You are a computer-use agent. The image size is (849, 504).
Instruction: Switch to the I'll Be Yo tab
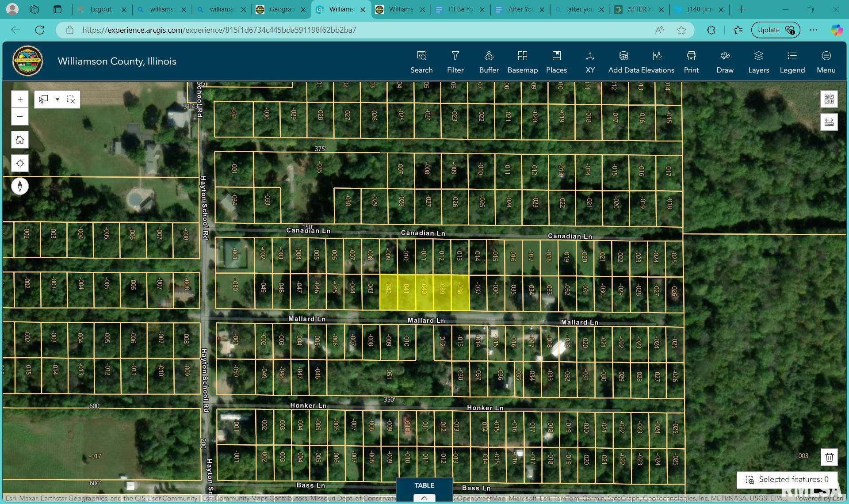460,9
